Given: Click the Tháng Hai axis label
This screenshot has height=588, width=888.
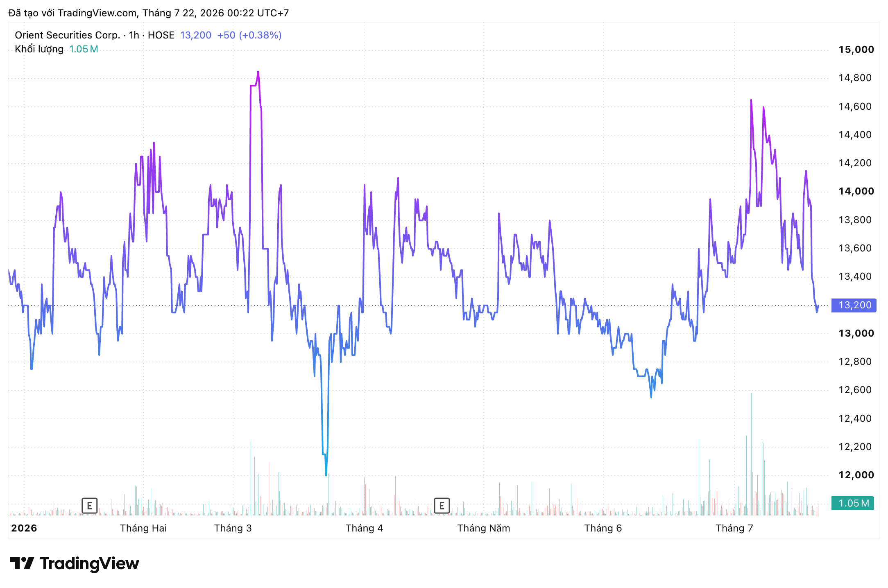Looking at the screenshot, I should [143, 528].
